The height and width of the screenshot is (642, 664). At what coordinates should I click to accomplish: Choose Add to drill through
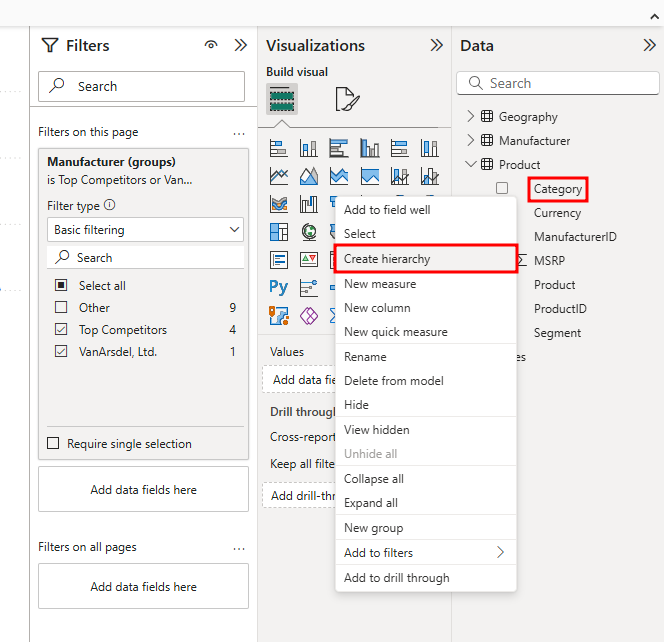(x=426, y=578)
